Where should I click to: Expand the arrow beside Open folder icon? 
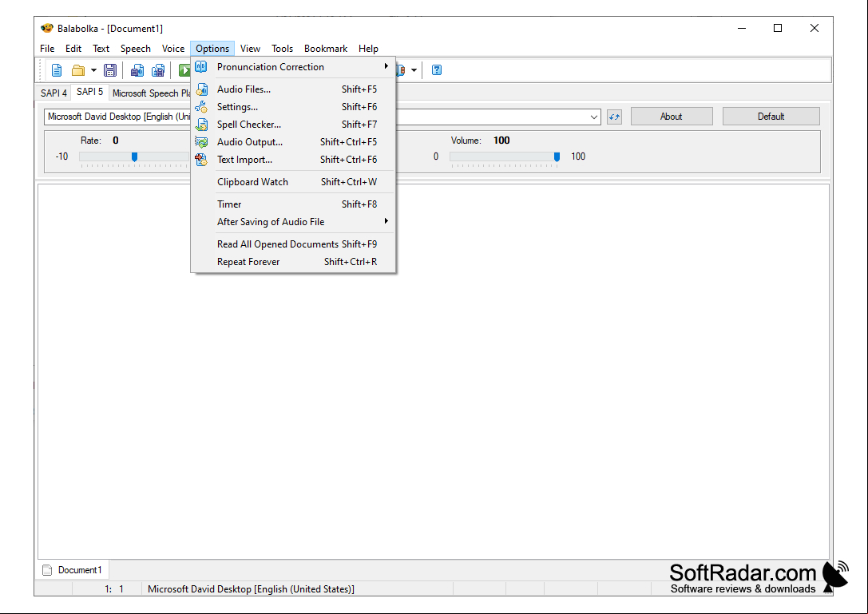tap(93, 70)
